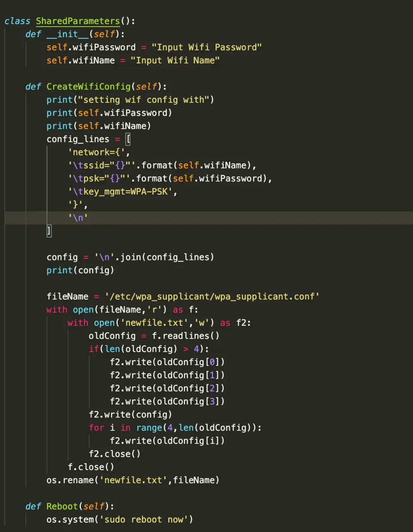The height and width of the screenshot is (532, 413).
Task: Click the print(self.wifiName) line
Action: tap(99, 126)
